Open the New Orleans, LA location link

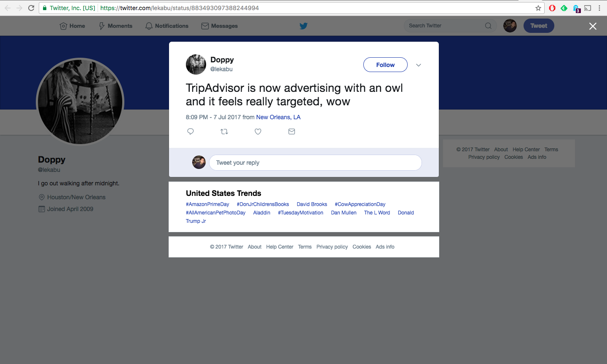278,117
